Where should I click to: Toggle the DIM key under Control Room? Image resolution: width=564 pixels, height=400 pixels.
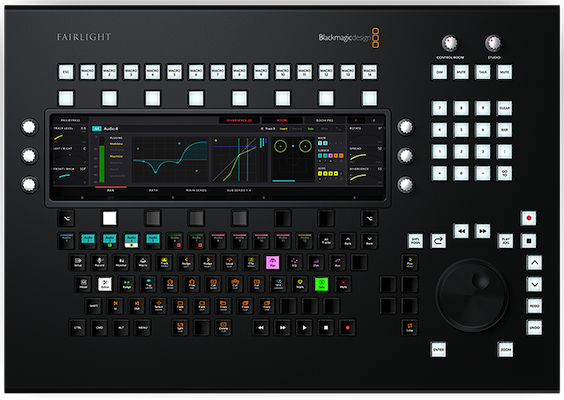point(439,72)
